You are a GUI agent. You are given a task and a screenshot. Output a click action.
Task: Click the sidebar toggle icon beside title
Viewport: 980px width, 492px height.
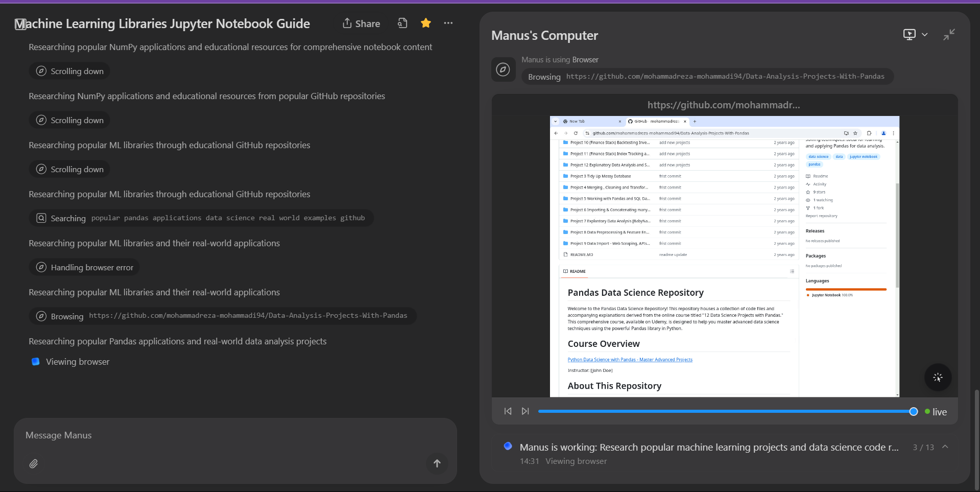20,24
